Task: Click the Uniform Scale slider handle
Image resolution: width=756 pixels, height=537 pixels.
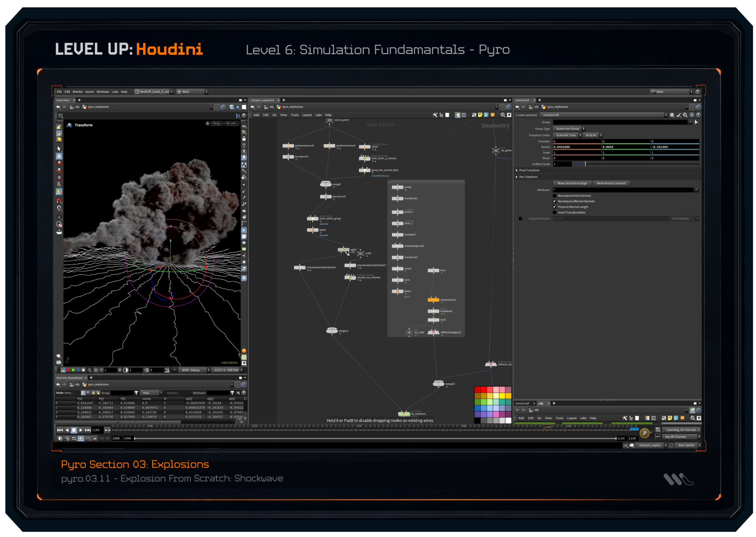Action: (585, 164)
